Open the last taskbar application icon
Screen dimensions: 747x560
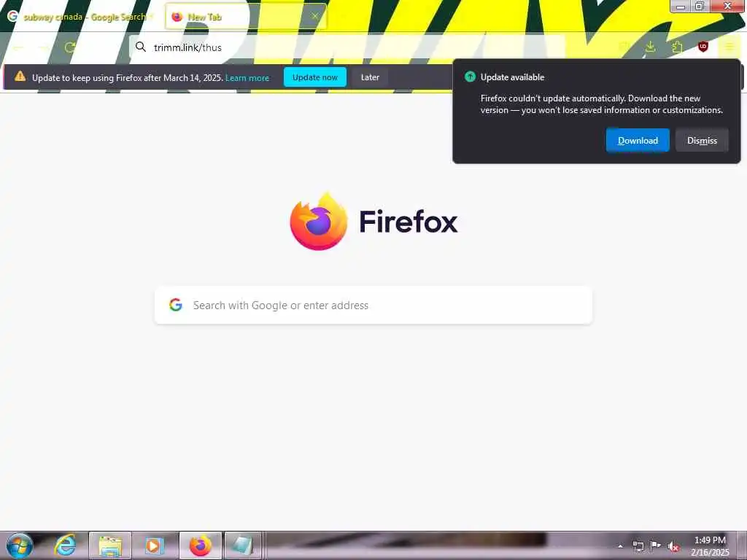(x=242, y=545)
